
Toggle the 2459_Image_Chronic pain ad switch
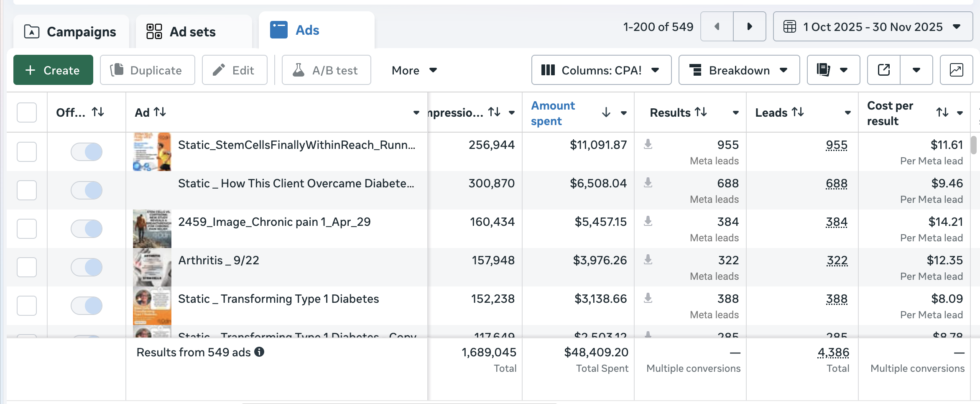(87, 229)
